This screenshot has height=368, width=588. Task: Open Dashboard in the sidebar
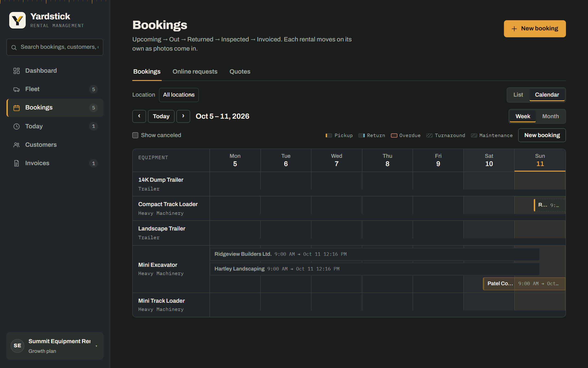pyautogui.click(x=55, y=71)
